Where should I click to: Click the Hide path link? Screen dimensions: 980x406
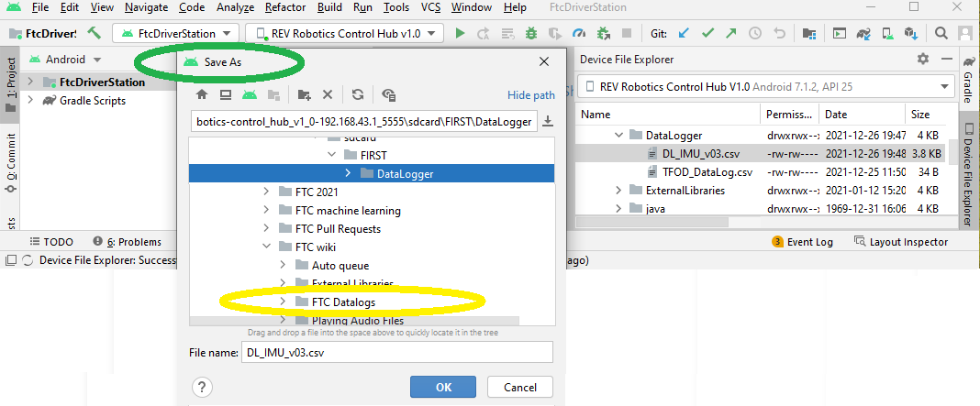(x=530, y=95)
